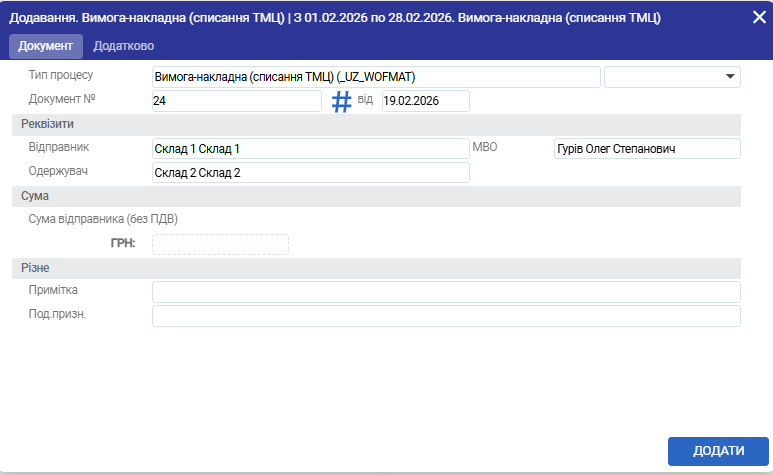
Task: Click the Под.призн. input field
Action: coord(445,316)
